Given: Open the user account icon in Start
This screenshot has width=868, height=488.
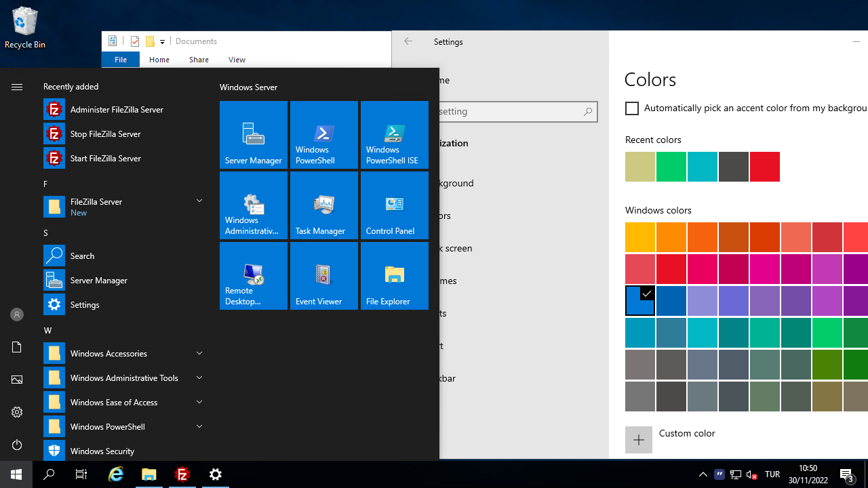Looking at the screenshot, I should (x=17, y=314).
